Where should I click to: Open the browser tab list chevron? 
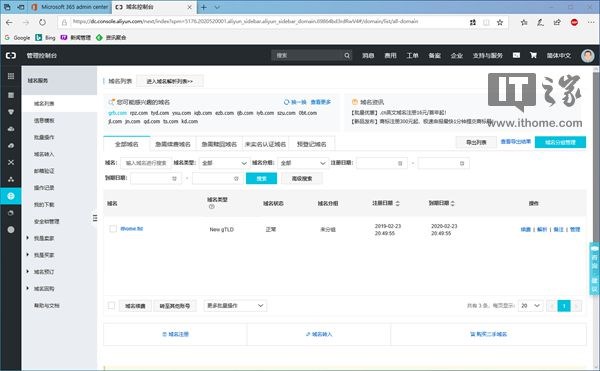(x=217, y=7)
